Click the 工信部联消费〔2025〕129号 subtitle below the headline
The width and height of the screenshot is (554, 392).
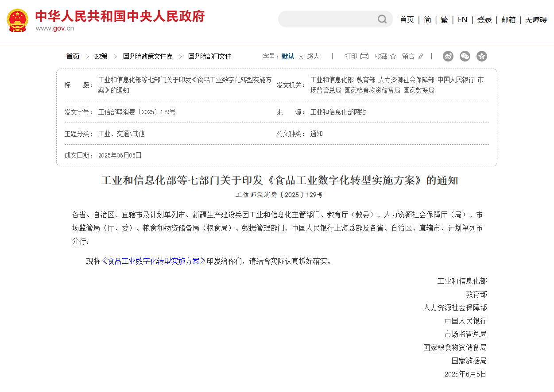click(x=279, y=195)
